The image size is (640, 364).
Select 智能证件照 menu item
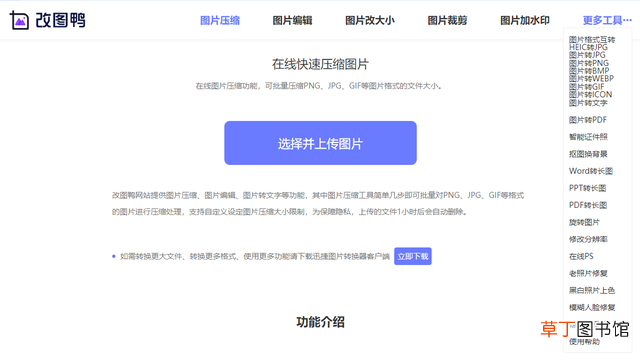click(x=588, y=137)
